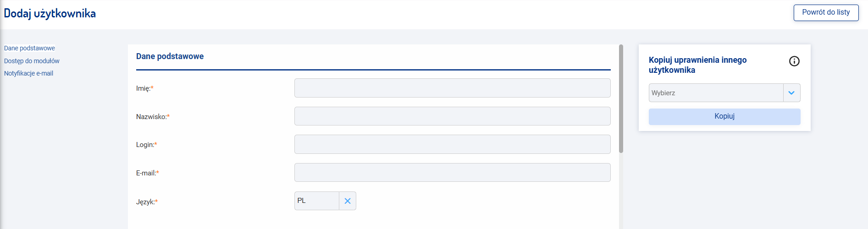Clear the PL language selection with X
The width and height of the screenshot is (868, 229).
[348, 201]
